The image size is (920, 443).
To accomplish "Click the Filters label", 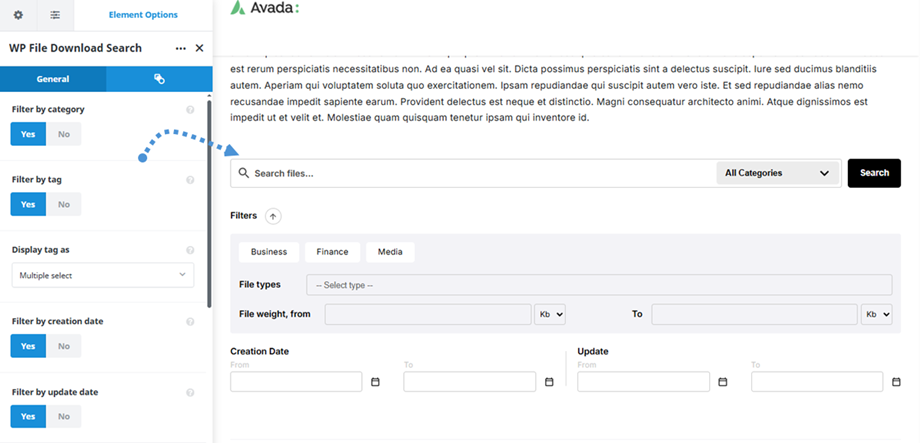I will point(243,215).
